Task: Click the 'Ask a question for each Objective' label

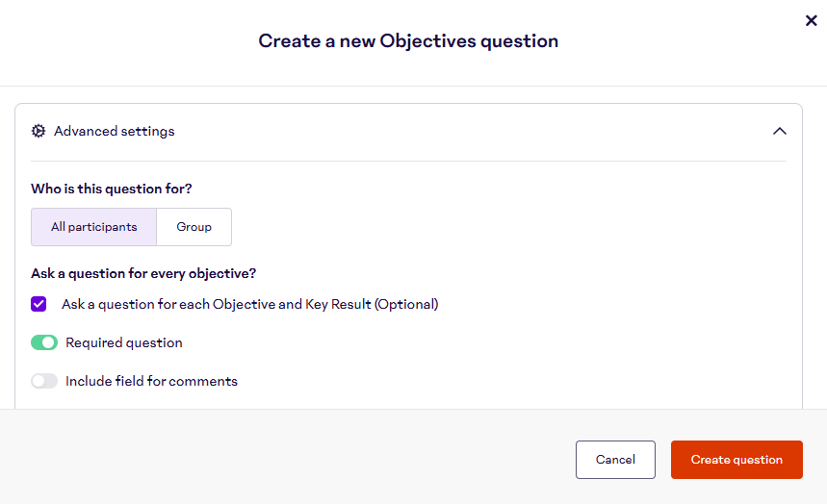Action: coord(249,304)
